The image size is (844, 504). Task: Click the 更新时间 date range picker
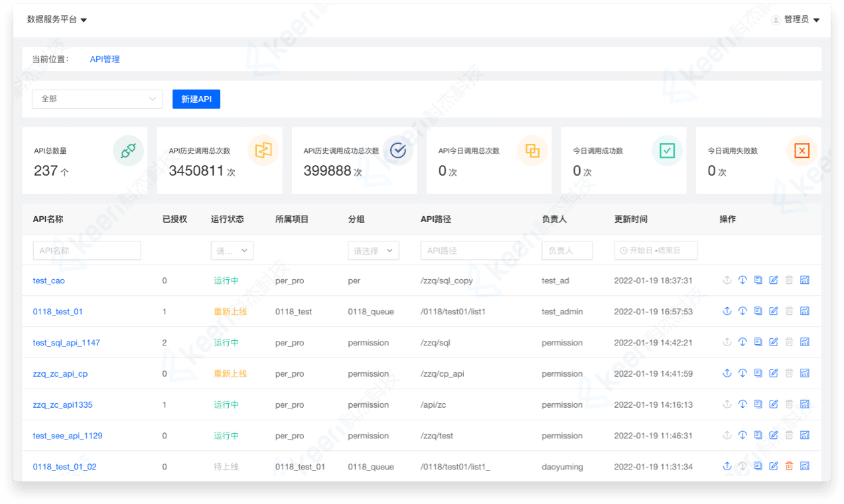[656, 251]
